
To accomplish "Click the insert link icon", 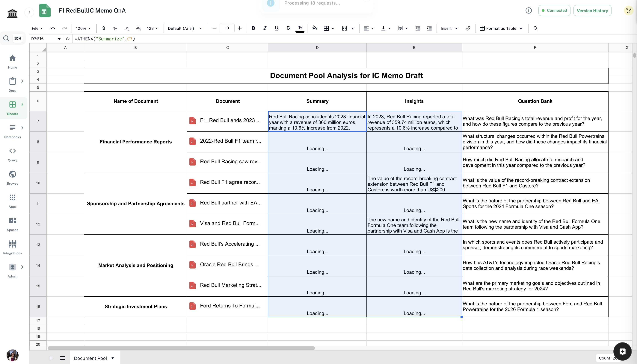I will point(468,28).
